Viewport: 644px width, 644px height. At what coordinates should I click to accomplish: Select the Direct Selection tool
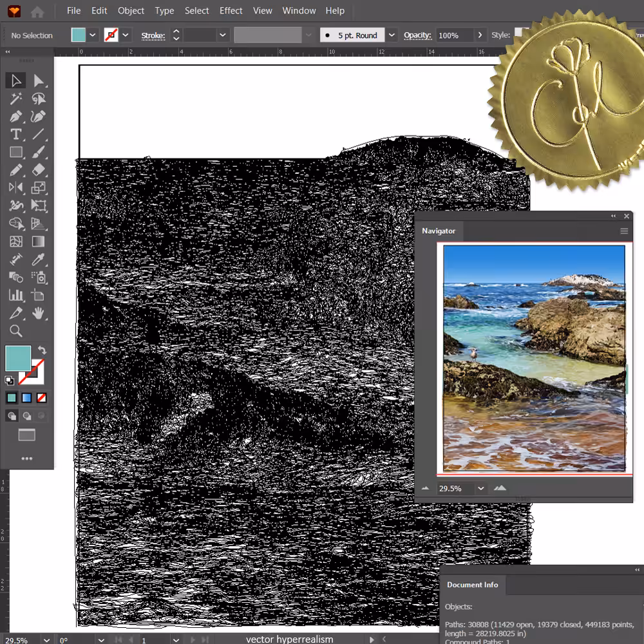click(x=39, y=80)
